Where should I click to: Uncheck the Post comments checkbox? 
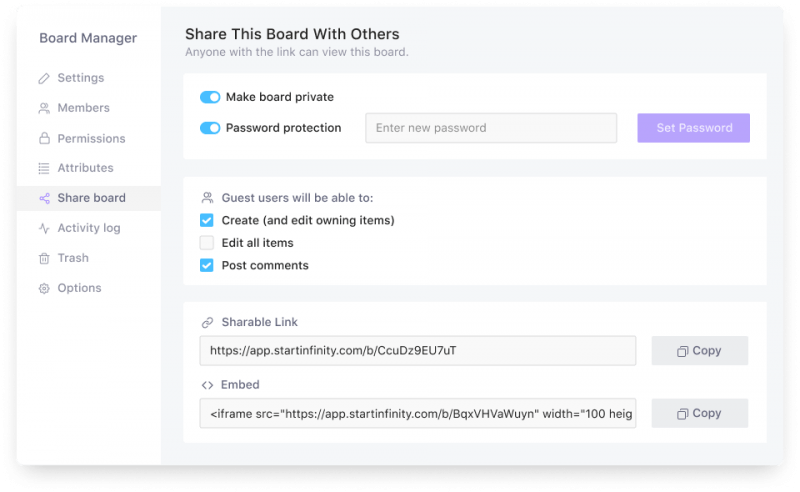click(x=207, y=265)
